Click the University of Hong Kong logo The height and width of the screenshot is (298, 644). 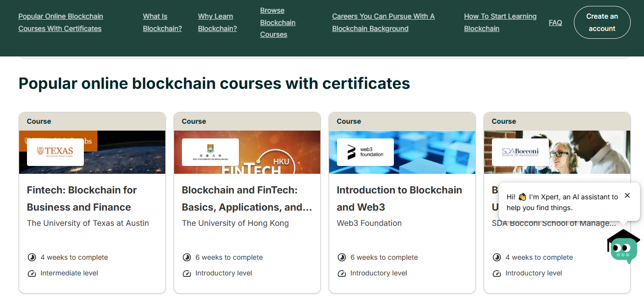[210, 152]
